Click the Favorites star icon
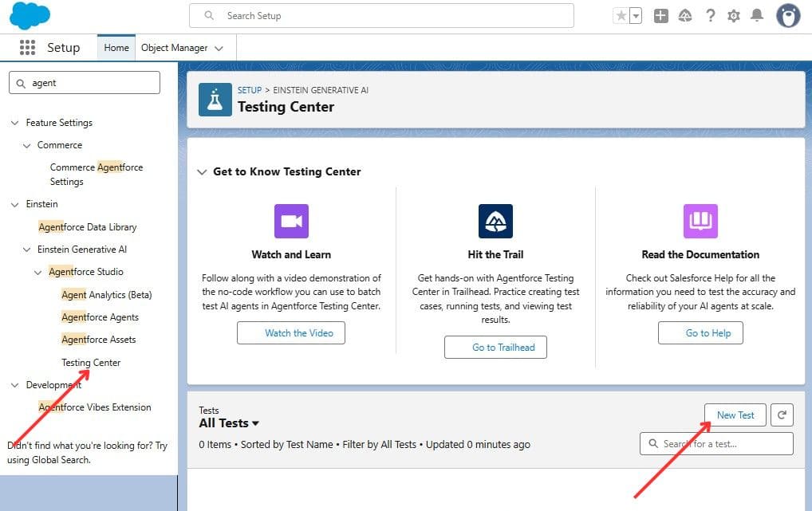 pos(621,16)
